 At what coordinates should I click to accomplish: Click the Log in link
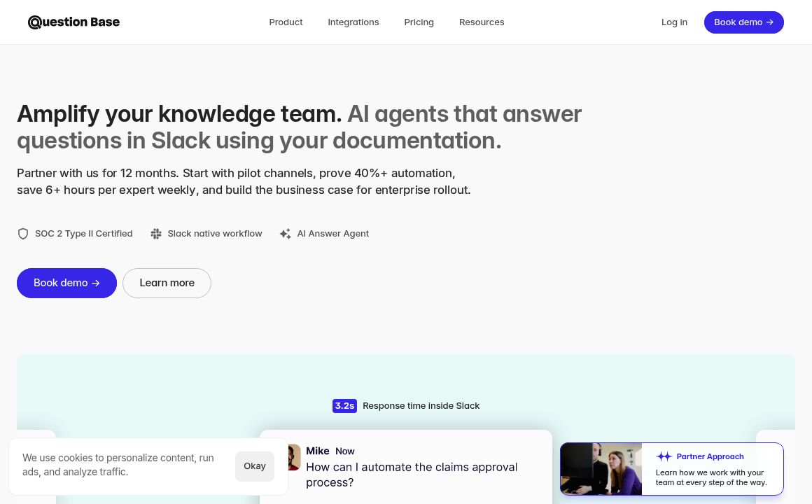(674, 22)
